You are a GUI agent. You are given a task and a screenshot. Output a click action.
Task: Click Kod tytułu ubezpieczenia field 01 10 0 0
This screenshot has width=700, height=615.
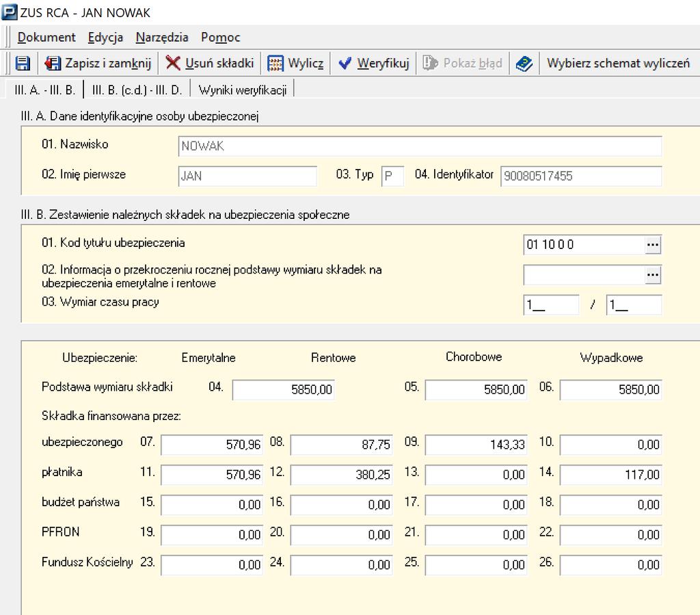point(584,245)
